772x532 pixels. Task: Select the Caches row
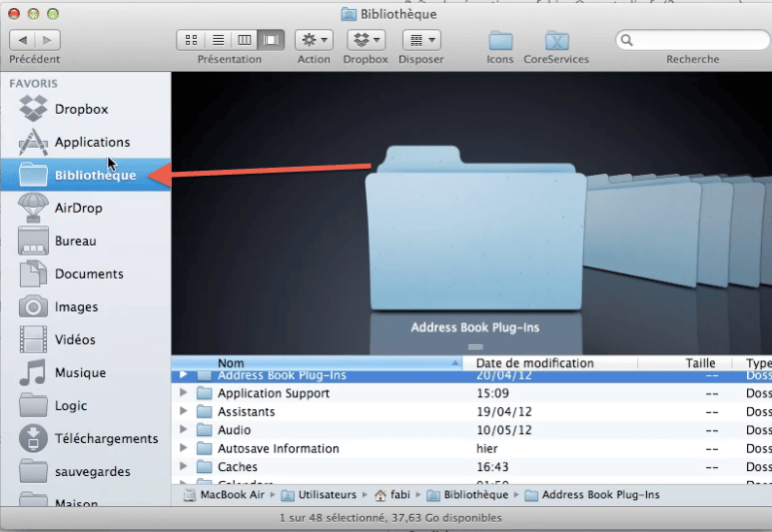471,466
